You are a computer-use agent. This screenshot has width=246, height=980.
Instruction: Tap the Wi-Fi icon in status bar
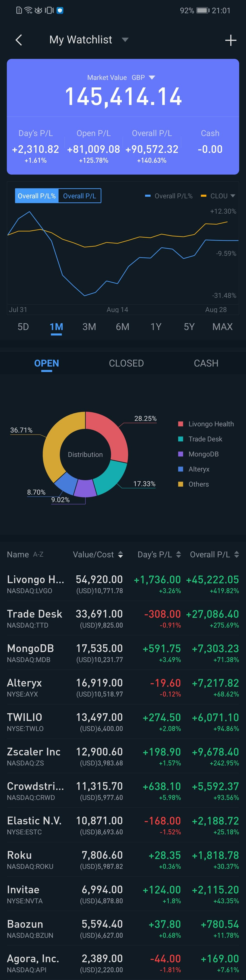coord(28,10)
